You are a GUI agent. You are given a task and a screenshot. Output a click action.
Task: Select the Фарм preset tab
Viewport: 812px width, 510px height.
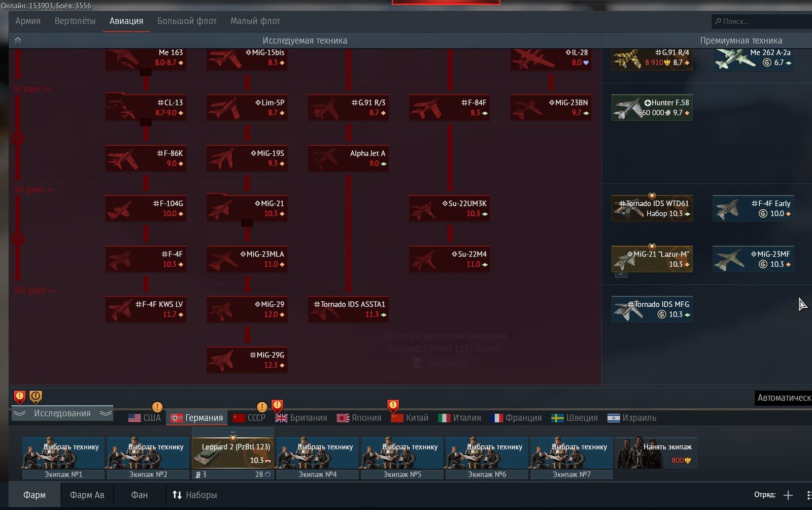[35, 495]
